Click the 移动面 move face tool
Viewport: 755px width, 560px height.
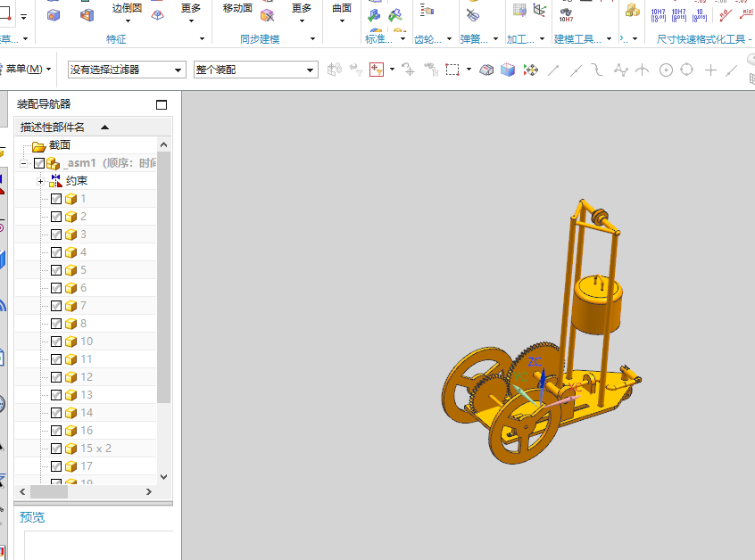tap(237, 8)
